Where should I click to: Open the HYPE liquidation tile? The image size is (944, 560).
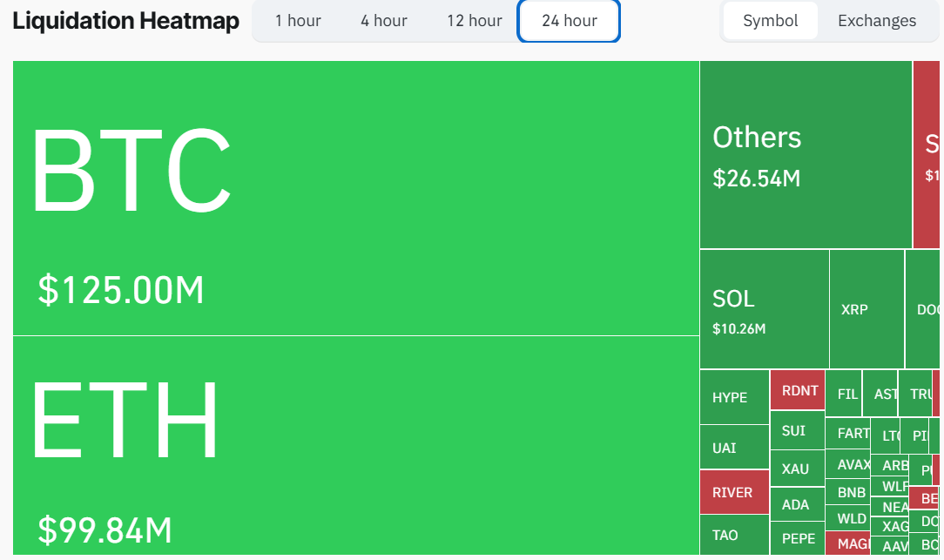[733, 396]
